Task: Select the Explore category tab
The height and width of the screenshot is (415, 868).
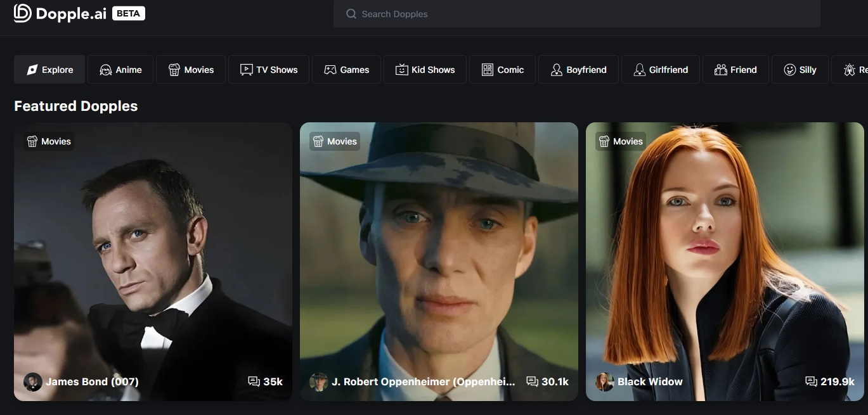Action: pyautogui.click(x=49, y=70)
